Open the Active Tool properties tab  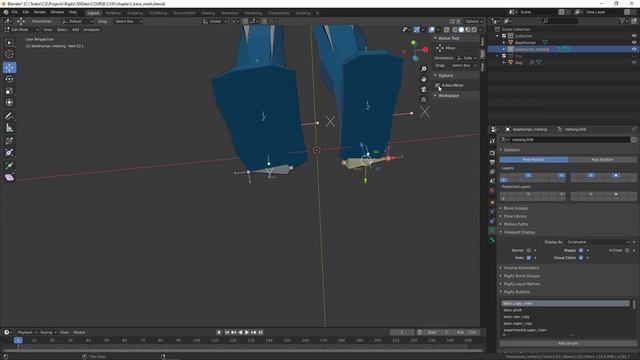coord(492,141)
